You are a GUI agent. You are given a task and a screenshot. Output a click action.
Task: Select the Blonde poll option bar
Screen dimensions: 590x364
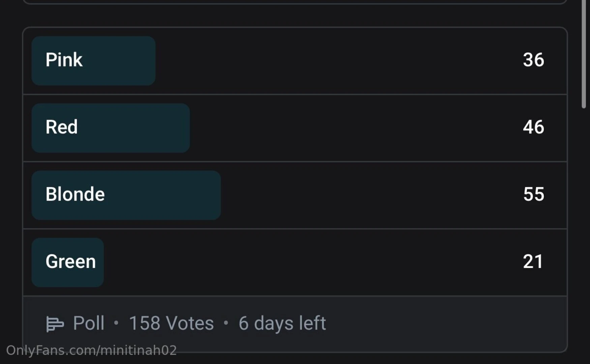pos(126,195)
